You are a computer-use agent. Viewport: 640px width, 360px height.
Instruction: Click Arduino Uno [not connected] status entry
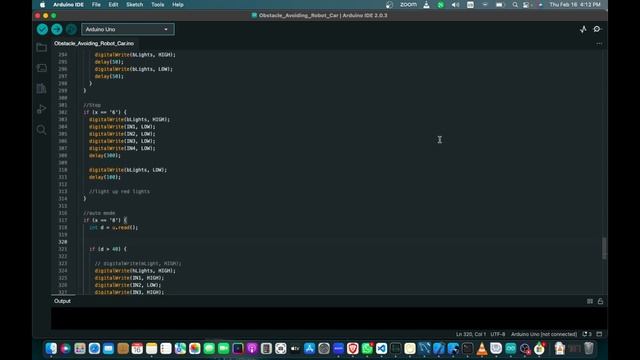(x=544, y=334)
